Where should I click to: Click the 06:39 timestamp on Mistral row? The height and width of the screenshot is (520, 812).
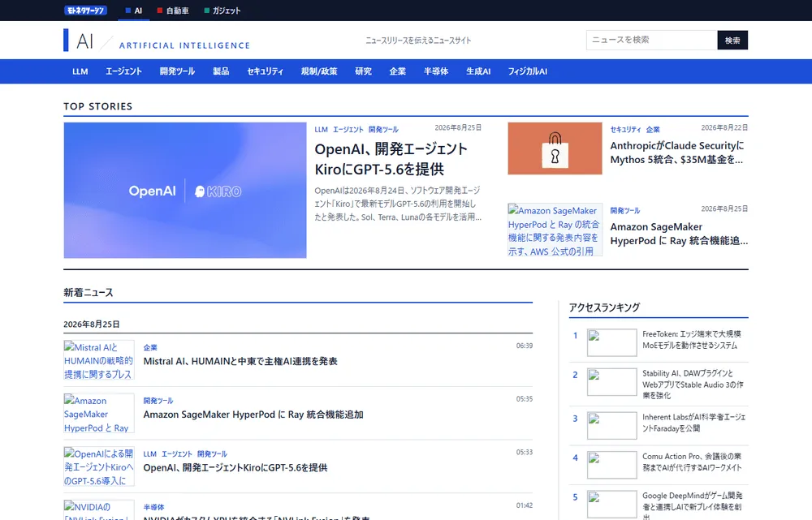[x=524, y=346]
